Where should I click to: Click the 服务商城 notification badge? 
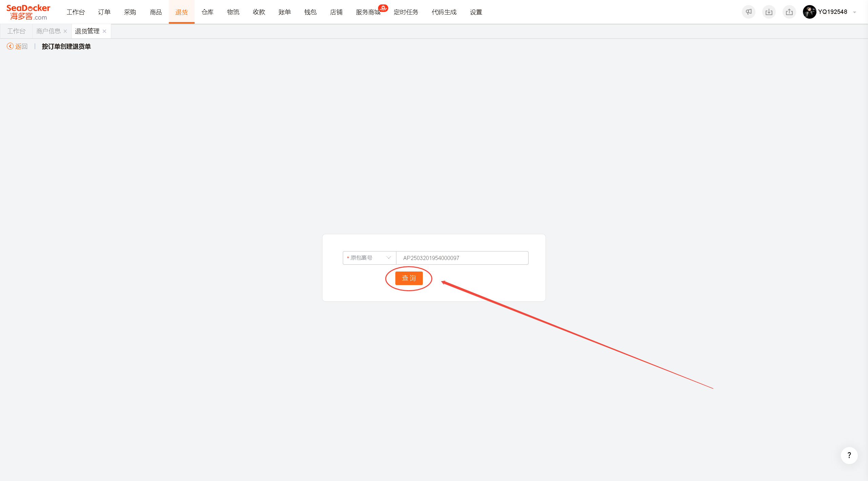pyautogui.click(x=383, y=8)
